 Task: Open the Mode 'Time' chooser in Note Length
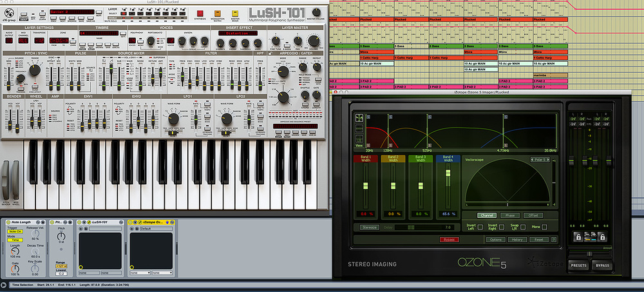point(15,240)
